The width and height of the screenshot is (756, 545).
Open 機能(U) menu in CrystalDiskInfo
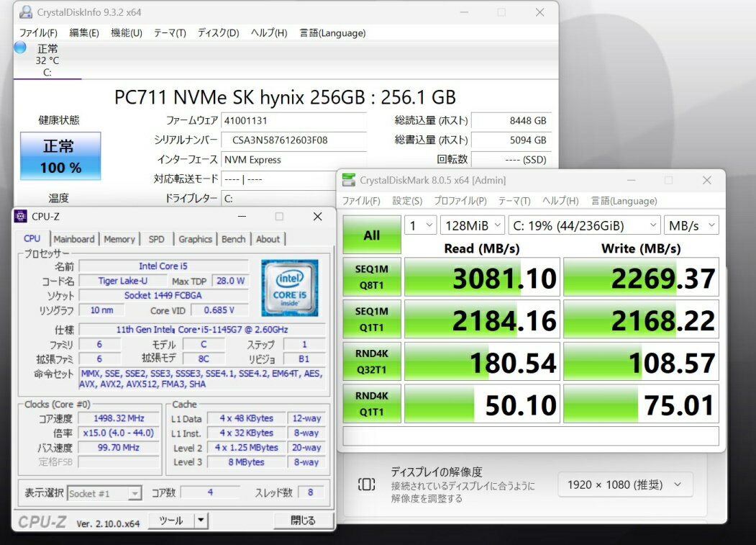(x=127, y=33)
